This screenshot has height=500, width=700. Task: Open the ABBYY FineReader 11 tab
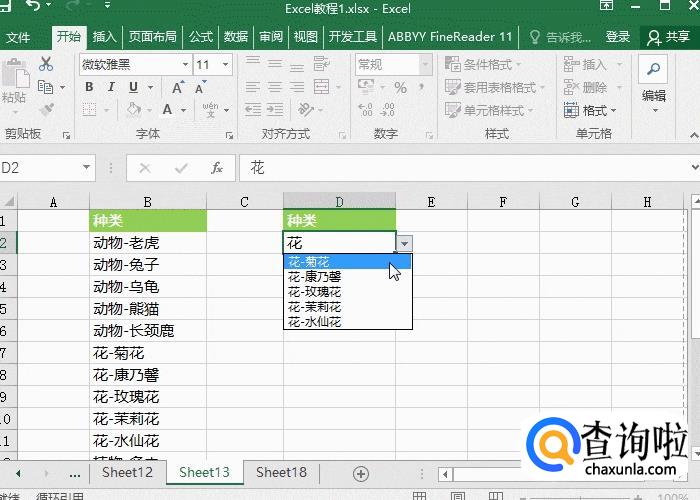coord(450,37)
